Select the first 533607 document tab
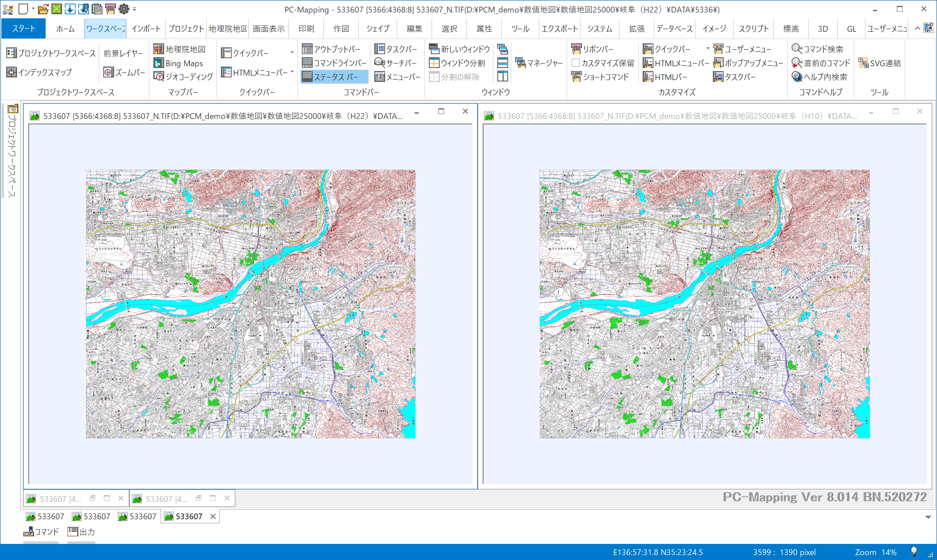The height and width of the screenshot is (560, 937). click(x=45, y=517)
